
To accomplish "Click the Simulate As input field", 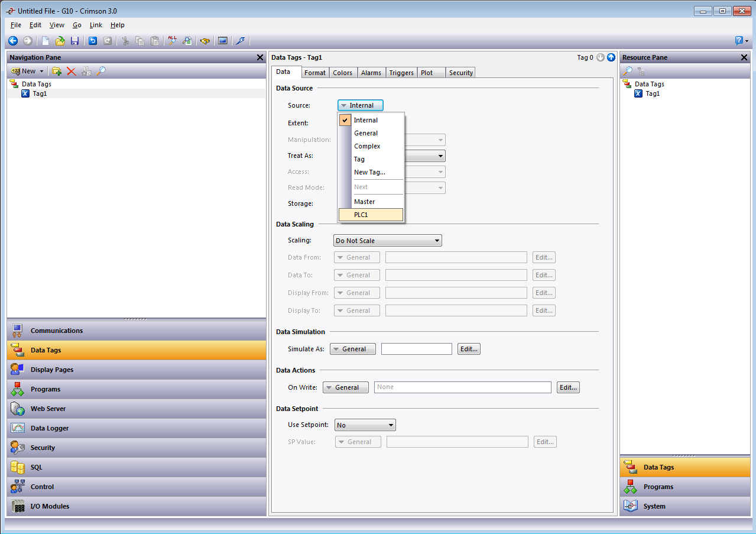I will pyautogui.click(x=417, y=349).
